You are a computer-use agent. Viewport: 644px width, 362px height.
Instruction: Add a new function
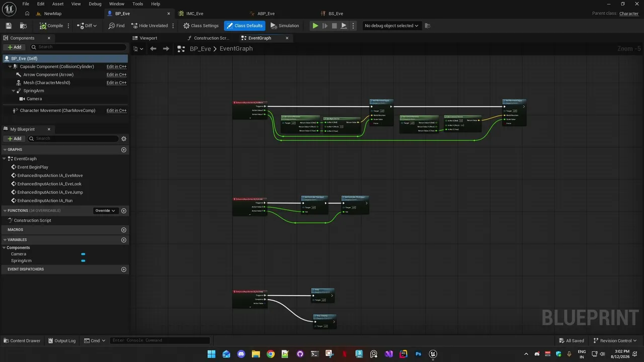click(x=124, y=211)
